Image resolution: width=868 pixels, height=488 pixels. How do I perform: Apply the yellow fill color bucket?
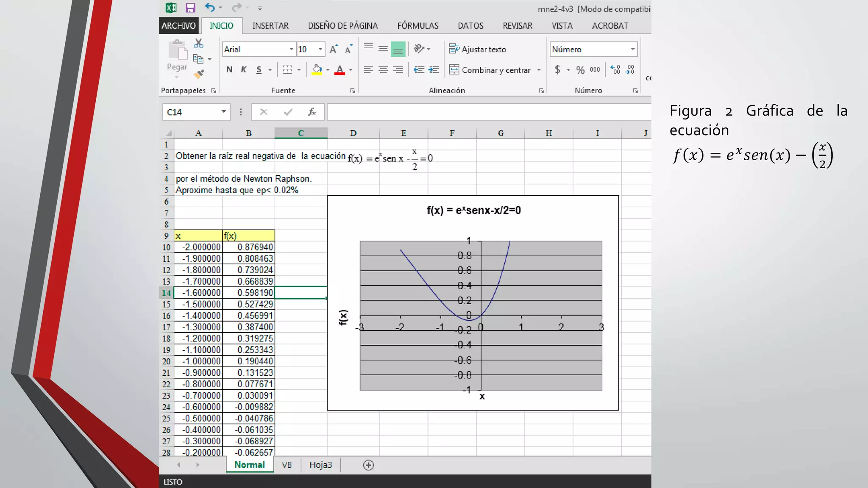click(x=317, y=69)
